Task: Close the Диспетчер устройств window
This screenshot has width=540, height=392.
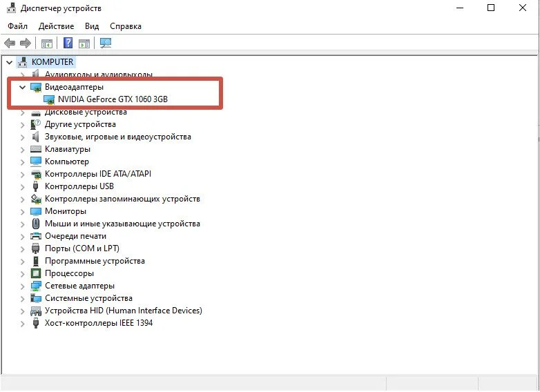Action: tap(523, 8)
